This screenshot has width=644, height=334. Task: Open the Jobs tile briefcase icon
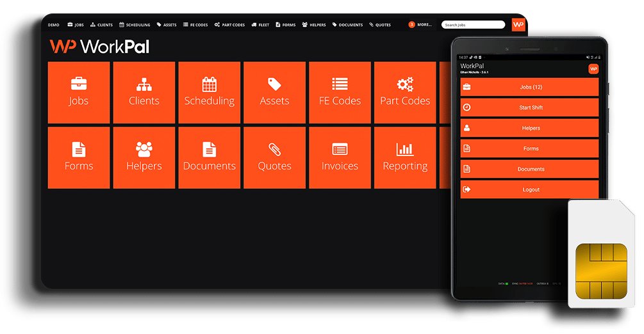point(79,84)
